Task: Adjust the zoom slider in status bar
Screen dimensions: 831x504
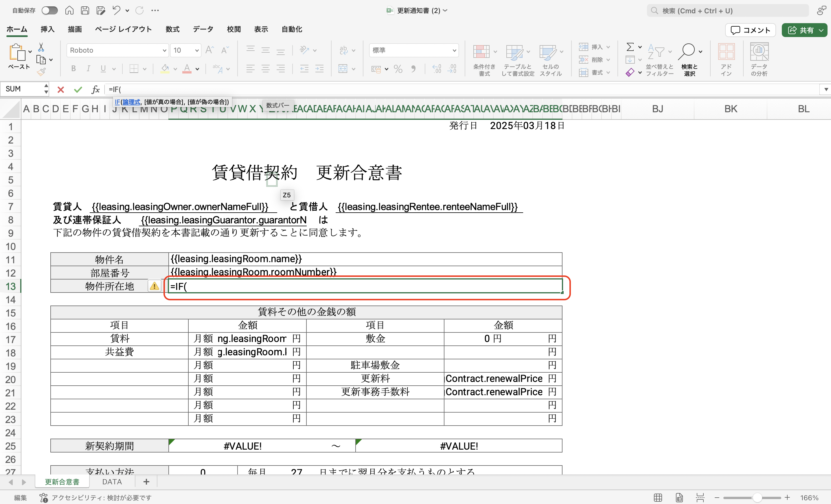Action: click(758, 498)
